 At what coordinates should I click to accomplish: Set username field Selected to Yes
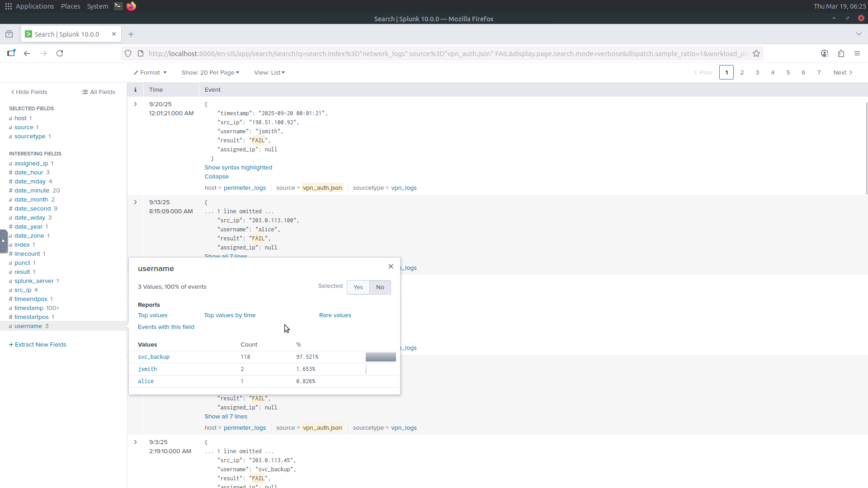pos(358,287)
